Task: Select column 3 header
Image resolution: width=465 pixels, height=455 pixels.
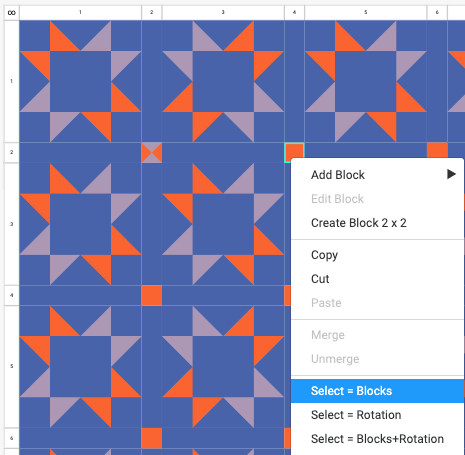Action: [223, 12]
